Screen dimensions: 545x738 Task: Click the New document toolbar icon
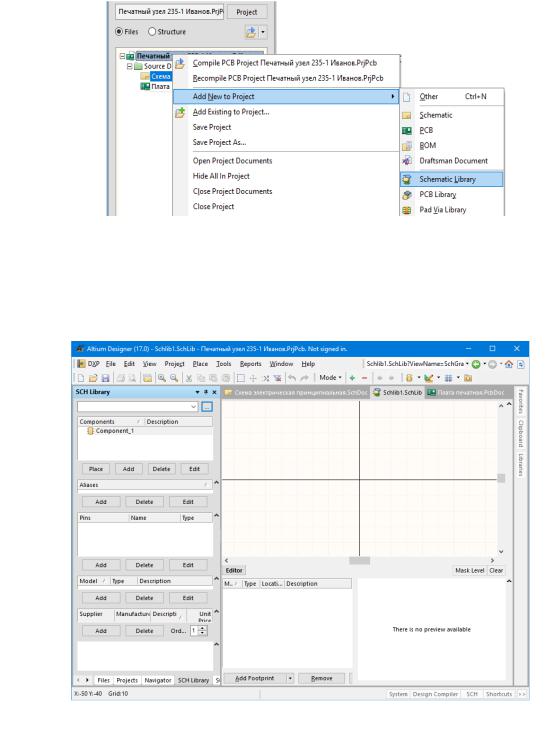click(x=81, y=378)
